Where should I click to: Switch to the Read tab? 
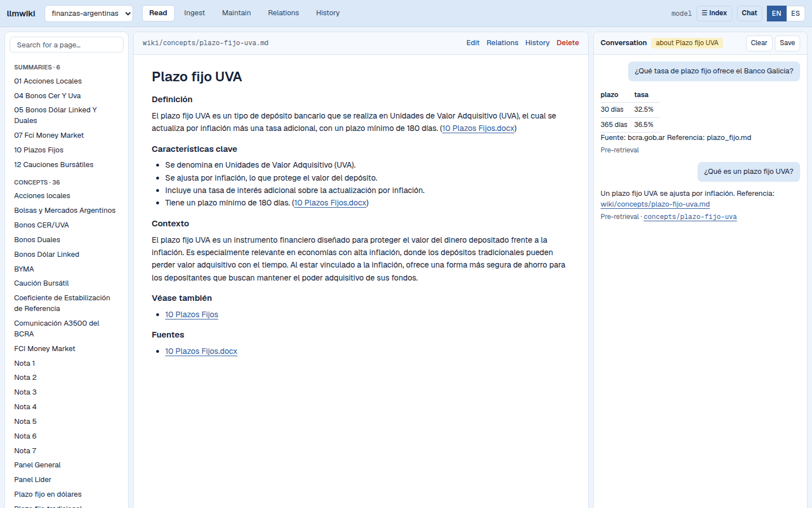tap(158, 13)
